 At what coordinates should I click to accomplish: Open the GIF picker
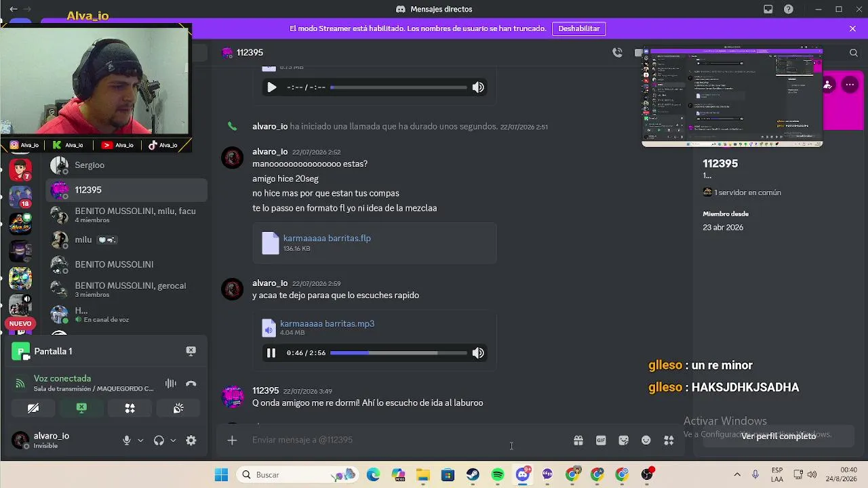(x=601, y=441)
